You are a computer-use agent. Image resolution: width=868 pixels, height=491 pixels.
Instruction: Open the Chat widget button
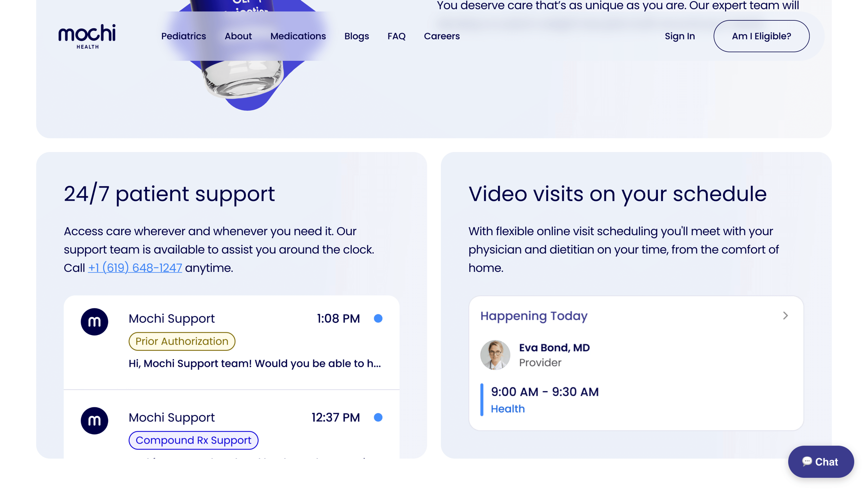pos(821,462)
